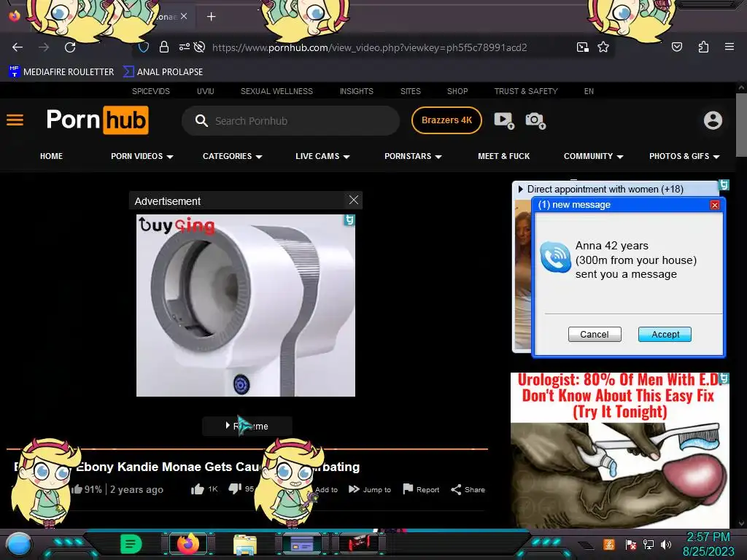
Task: Close the current browser tab
Action: [184, 16]
